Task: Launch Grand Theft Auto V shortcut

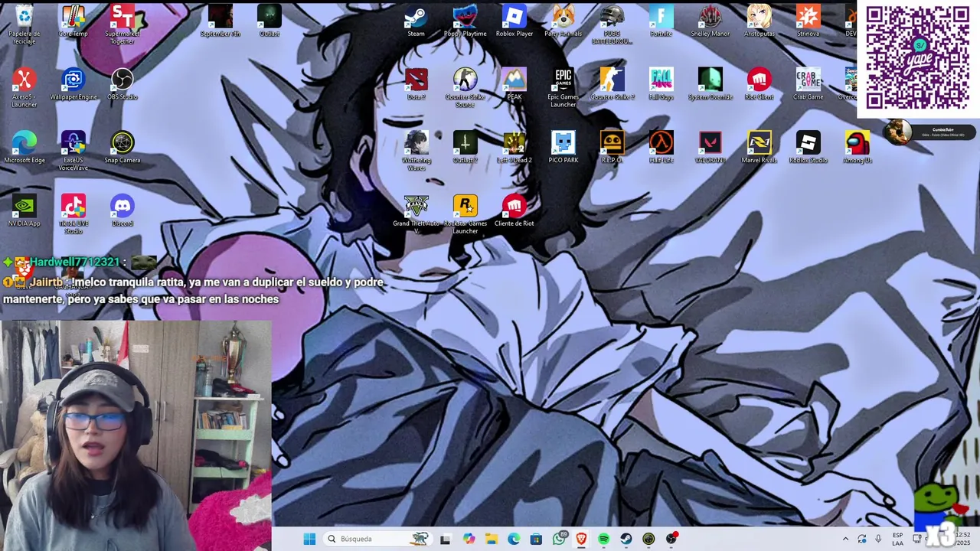Action: click(x=416, y=215)
